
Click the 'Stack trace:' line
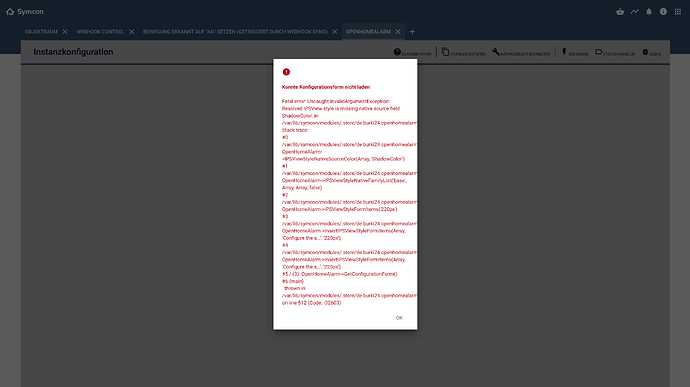click(x=295, y=130)
